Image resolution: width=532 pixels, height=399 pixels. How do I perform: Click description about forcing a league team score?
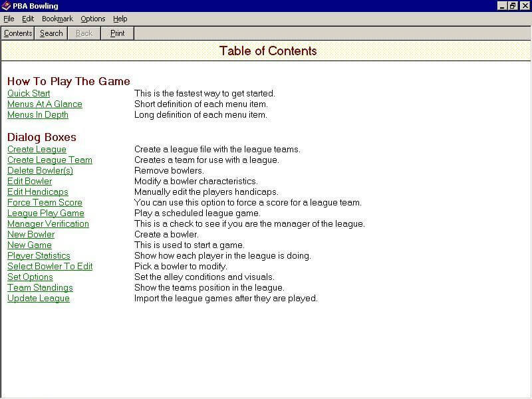point(248,203)
